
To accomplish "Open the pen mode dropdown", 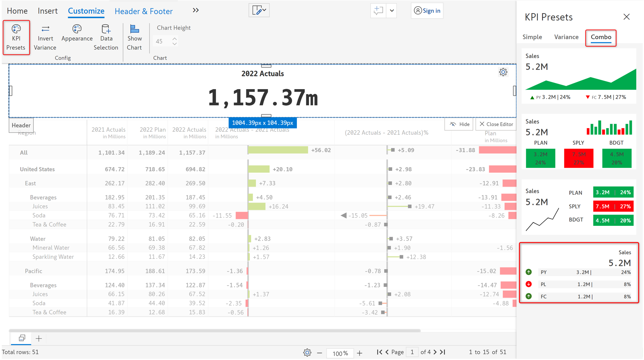I will tap(259, 10).
